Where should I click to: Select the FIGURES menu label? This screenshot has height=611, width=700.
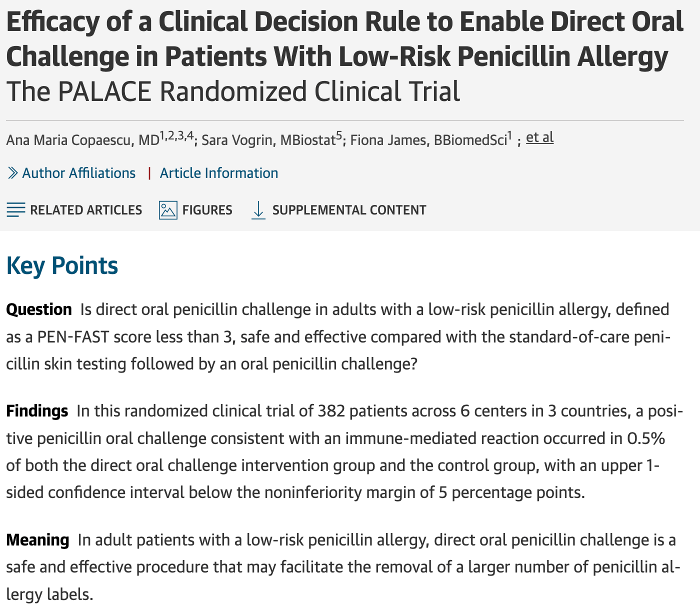pos(207,210)
